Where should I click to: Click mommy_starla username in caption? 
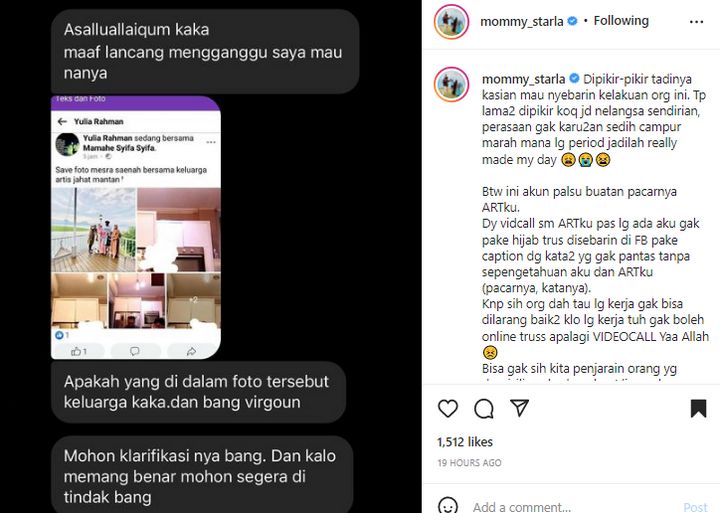pyautogui.click(x=523, y=79)
